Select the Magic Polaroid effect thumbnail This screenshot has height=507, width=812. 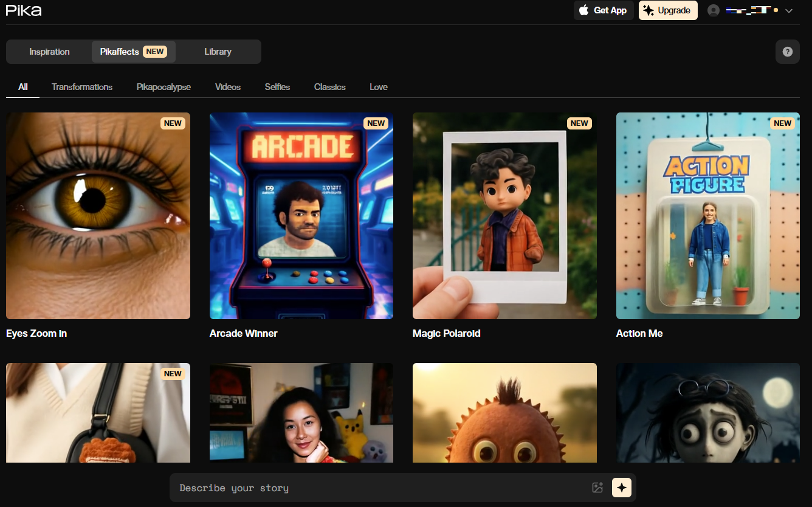pyautogui.click(x=504, y=216)
